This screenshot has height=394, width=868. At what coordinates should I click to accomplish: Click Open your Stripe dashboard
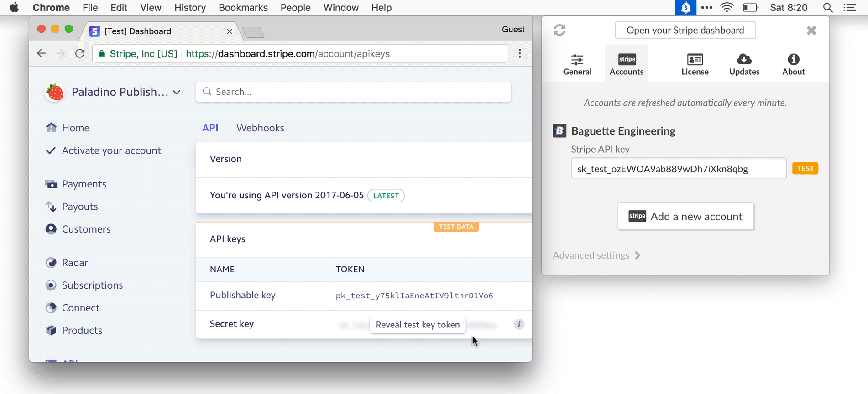[685, 30]
